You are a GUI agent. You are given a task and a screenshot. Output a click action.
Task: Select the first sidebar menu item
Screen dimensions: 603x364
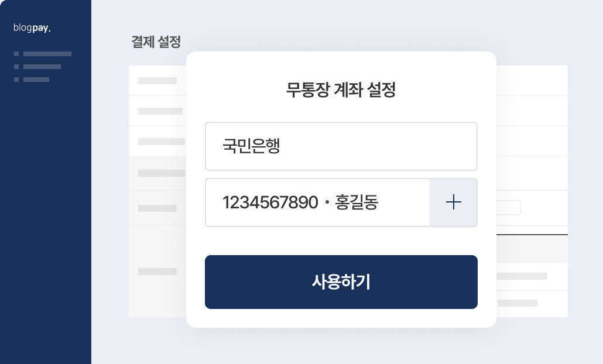(47, 54)
